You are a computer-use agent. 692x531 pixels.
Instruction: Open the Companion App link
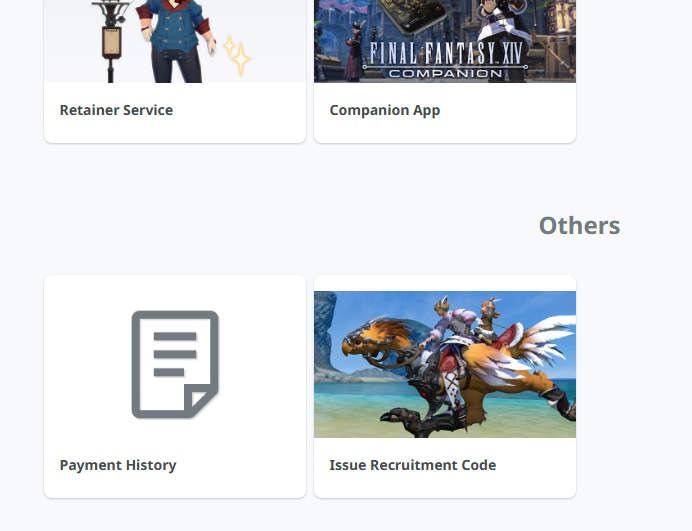[x=384, y=110]
